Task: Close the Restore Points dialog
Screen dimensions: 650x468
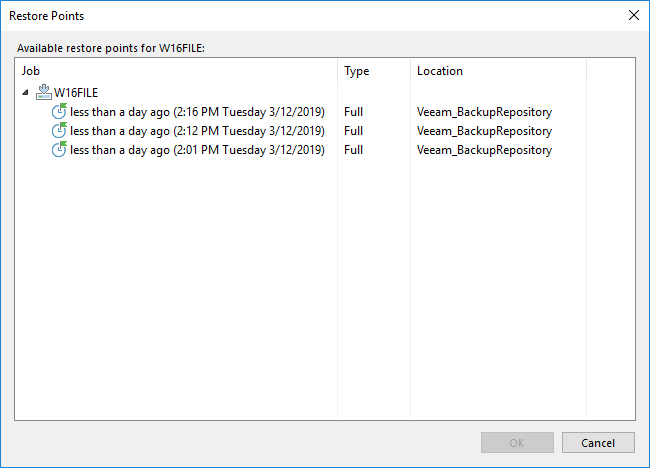Action: pyautogui.click(x=632, y=16)
